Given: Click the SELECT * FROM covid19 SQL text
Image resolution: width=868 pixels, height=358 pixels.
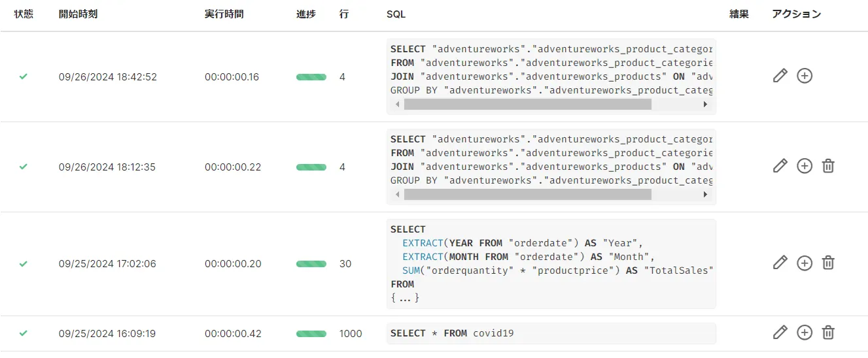Looking at the screenshot, I should [452, 333].
